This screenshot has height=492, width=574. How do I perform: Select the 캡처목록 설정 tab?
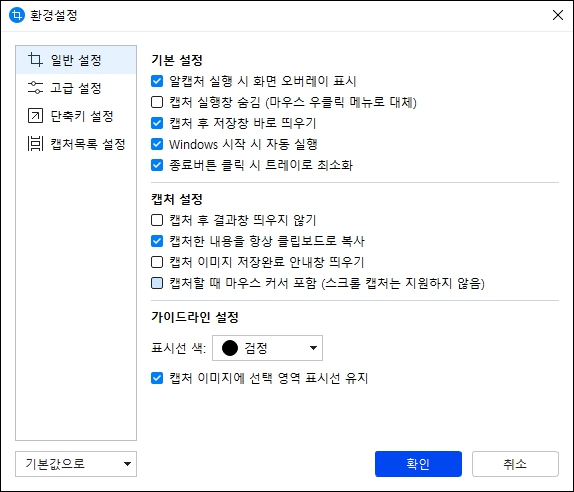tap(76, 144)
